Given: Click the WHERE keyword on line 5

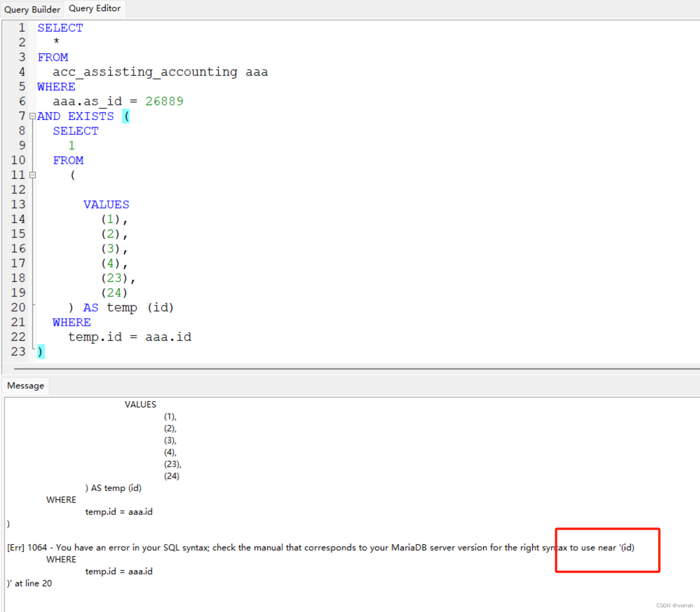Looking at the screenshot, I should click(57, 87).
